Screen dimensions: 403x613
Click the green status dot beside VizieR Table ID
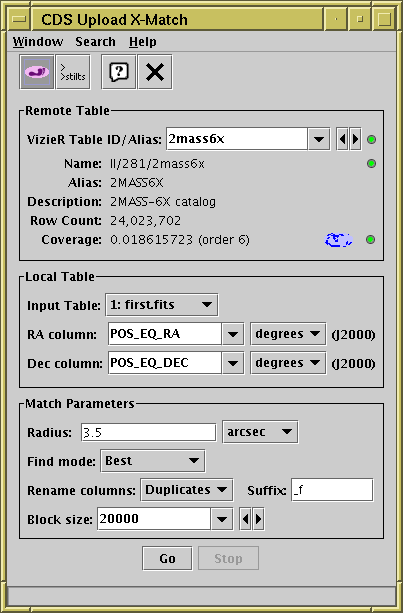[x=371, y=139]
